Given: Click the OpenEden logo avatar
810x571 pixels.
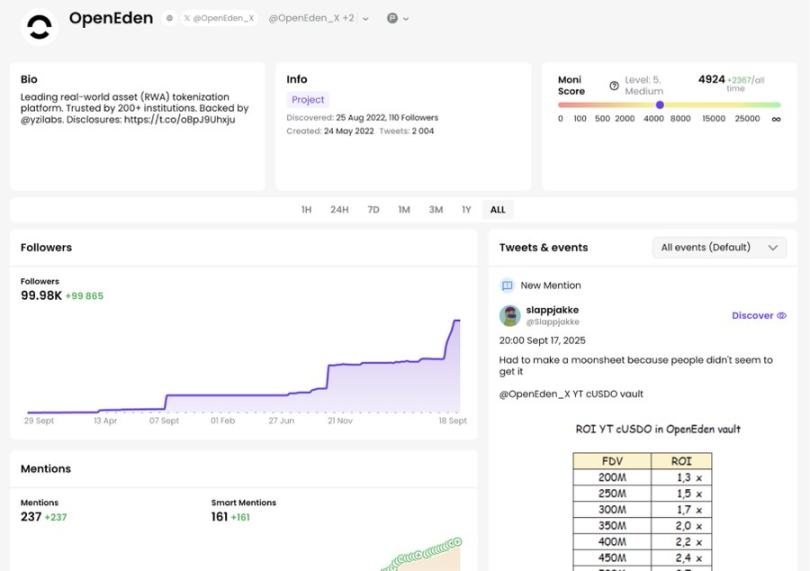Looking at the screenshot, I should click(x=39, y=27).
